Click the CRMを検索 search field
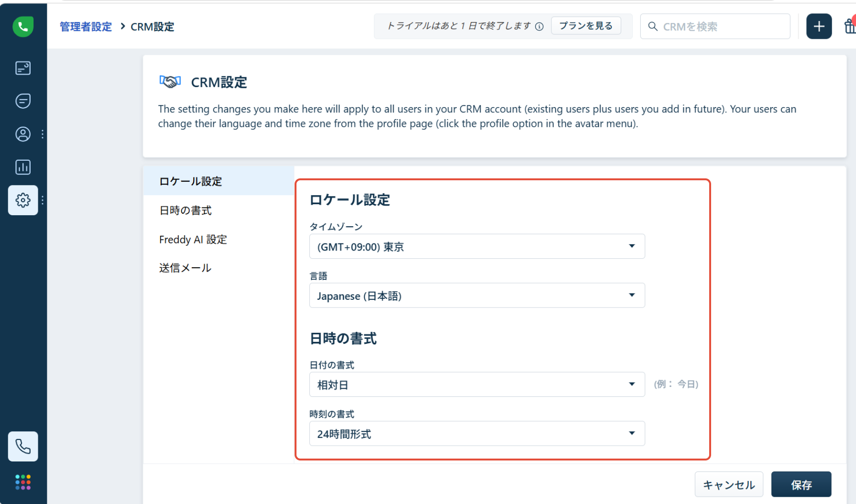The width and height of the screenshot is (856, 504). (715, 26)
